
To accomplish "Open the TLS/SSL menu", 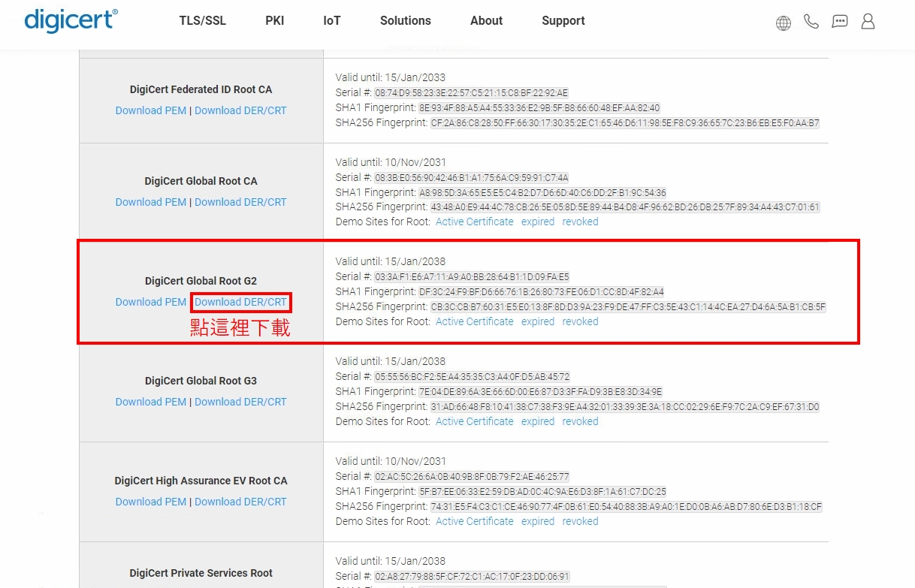I will click(202, 21).
